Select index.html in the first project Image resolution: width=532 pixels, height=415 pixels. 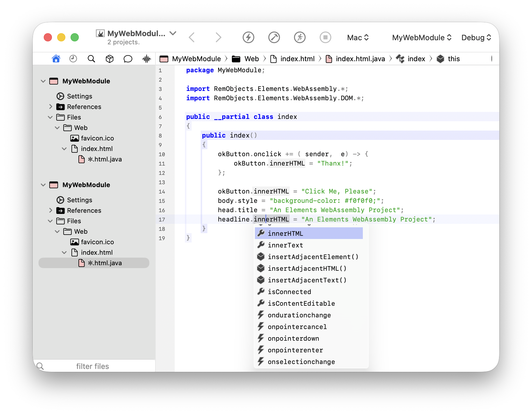[x=92, y=149]
